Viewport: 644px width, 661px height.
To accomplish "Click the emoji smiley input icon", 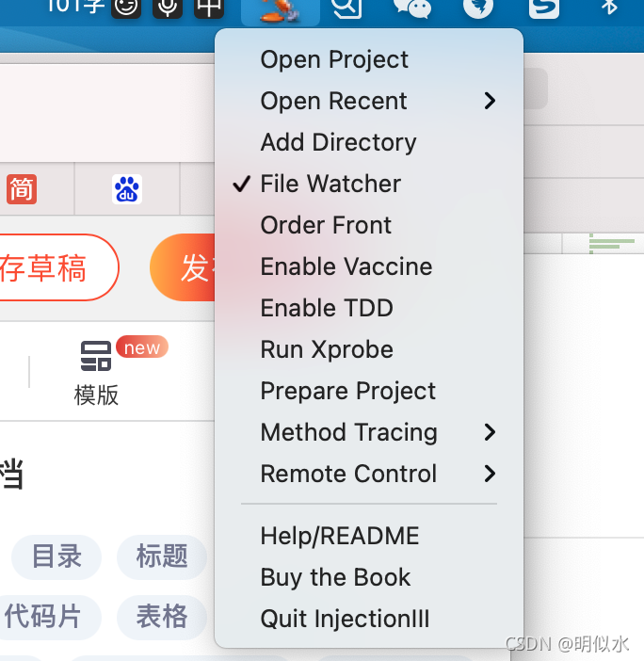I will point(126,8).
